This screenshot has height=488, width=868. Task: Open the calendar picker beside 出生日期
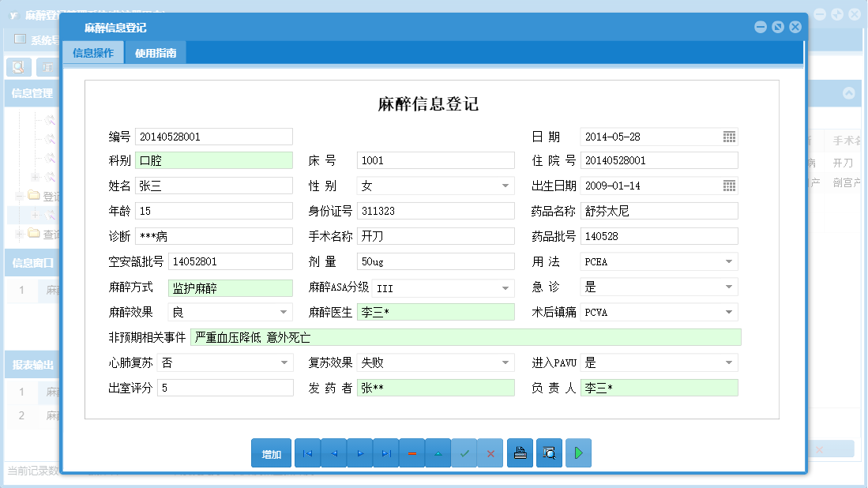731,186
